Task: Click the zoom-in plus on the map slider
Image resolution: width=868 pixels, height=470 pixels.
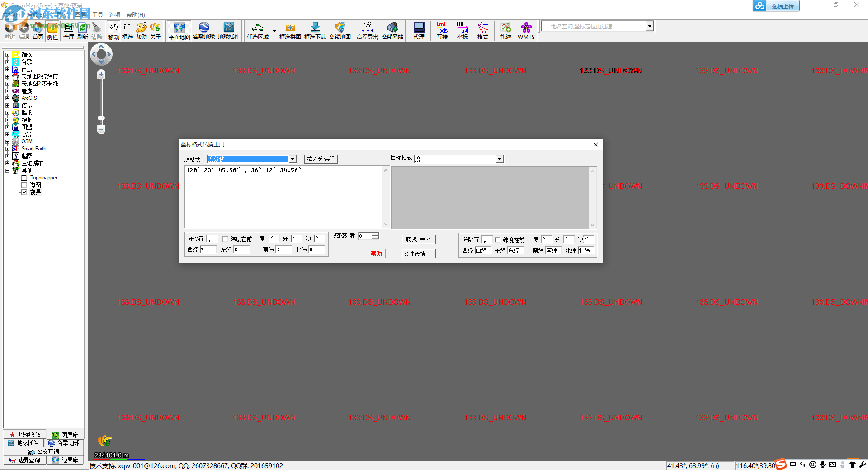Action: [101, 74]
